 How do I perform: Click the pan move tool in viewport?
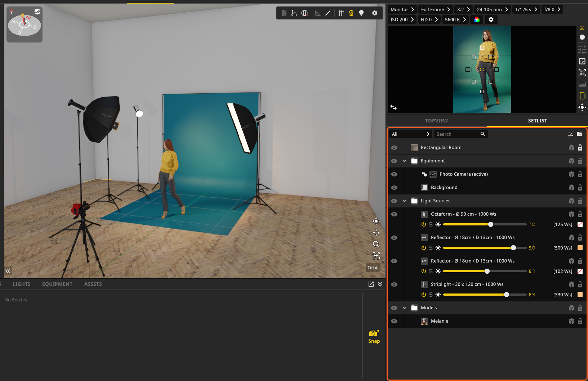click(x=376, y=233)
